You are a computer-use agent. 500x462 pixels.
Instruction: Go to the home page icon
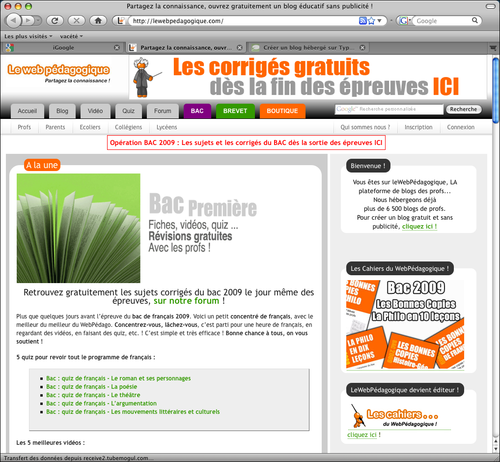(x=98, y=21)
